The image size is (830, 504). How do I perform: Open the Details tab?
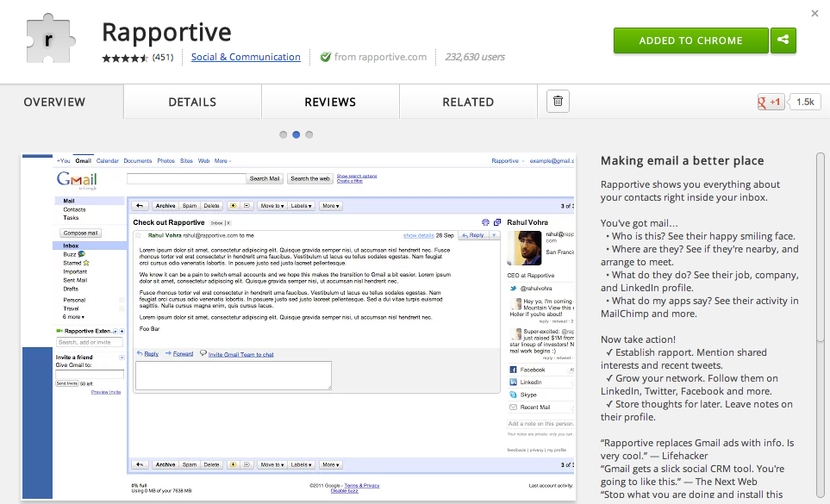(x=193, y=102)
